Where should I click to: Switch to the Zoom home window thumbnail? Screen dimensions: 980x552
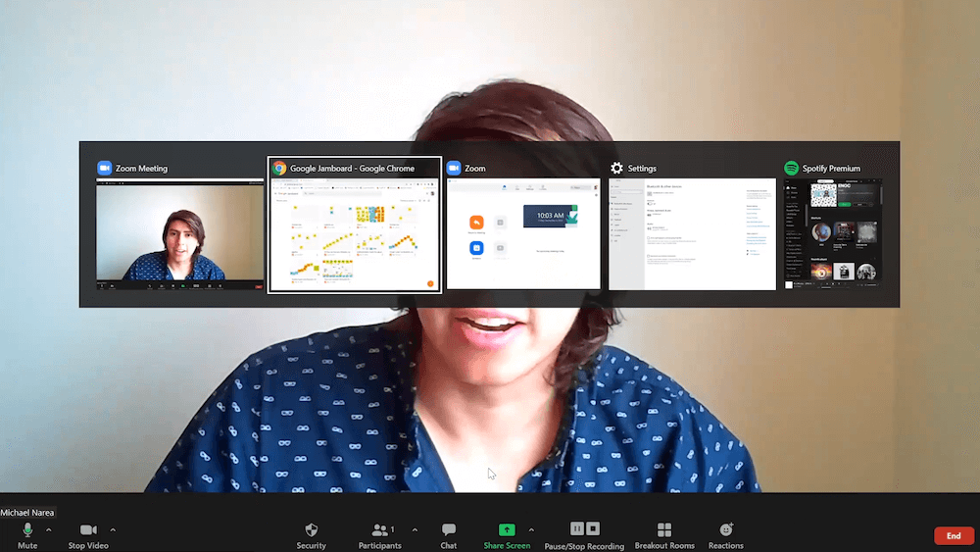pos(523,233)
